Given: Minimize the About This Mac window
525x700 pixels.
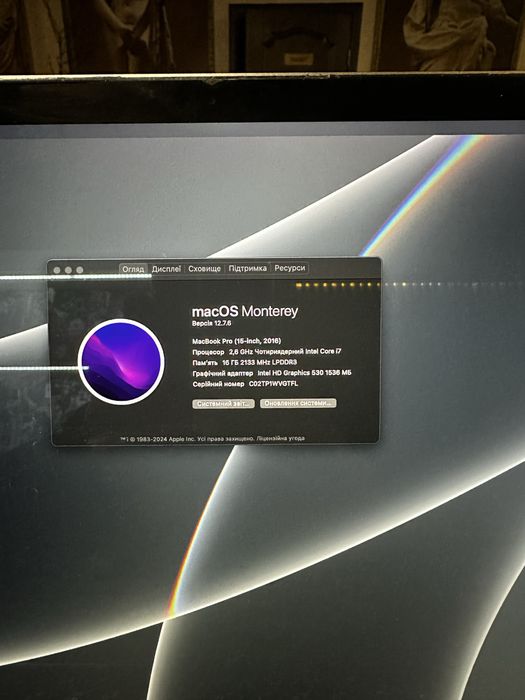Looking at the screenshot, I should [68, 270].
